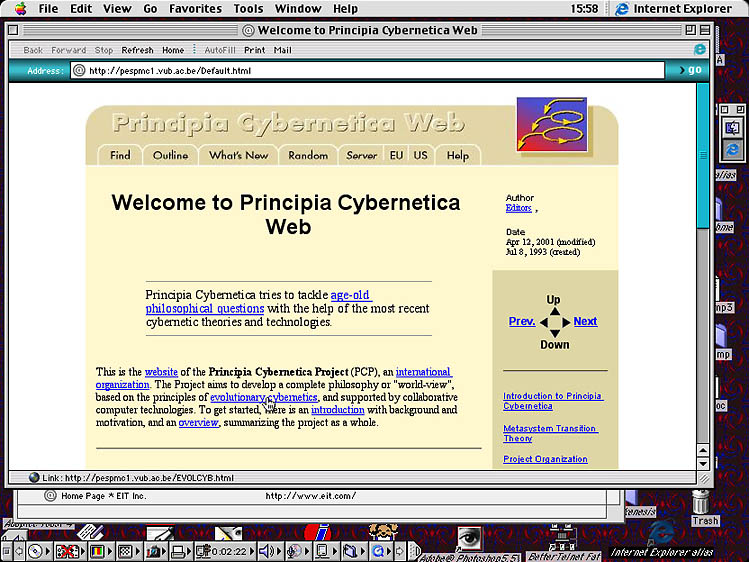The width and height of the screenshot is (749, 562).
Task: Open the page's Help tab
Action: pos(458,155)
